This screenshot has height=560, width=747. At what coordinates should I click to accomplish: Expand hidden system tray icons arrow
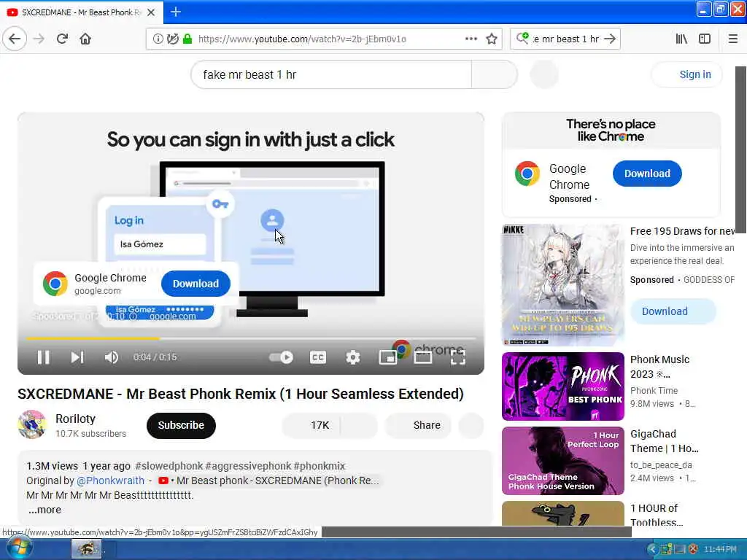(x=651, y=549)
